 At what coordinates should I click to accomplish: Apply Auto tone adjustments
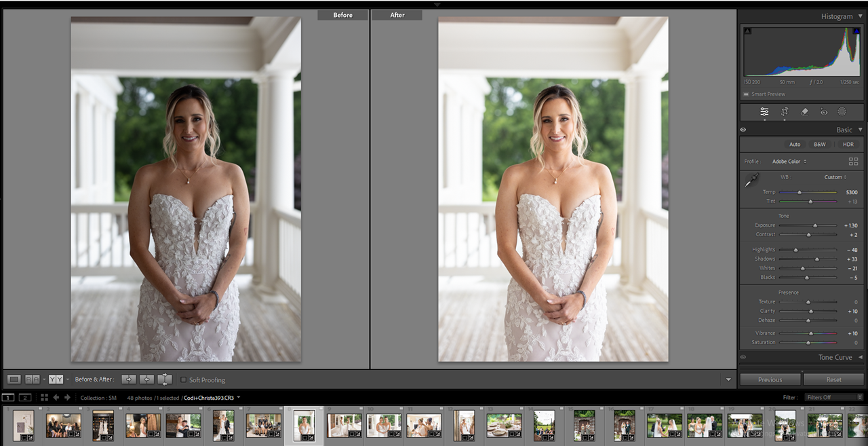pos(795,145)
